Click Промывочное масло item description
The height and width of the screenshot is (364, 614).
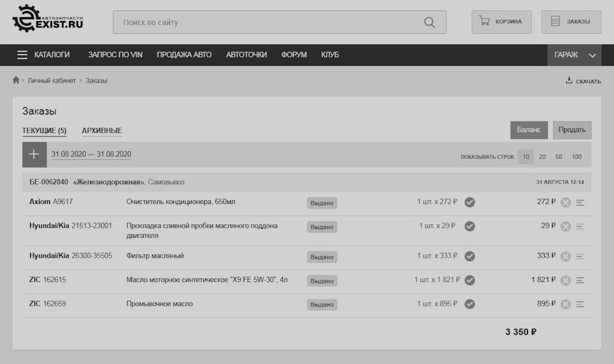pyautogui.click(x=159, y=304)
